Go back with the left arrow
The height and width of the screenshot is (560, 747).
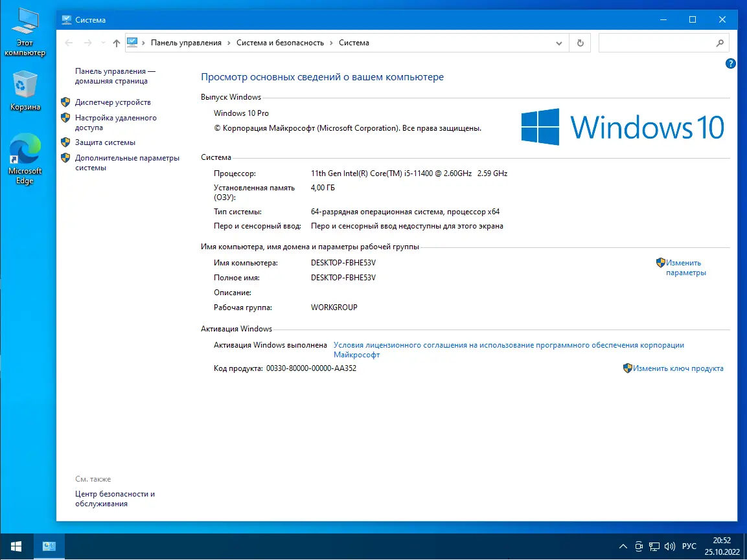[x=69, y=43]
